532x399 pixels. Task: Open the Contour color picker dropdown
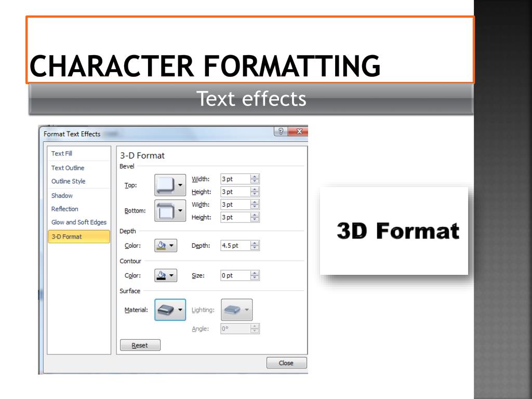pos(166,275)
